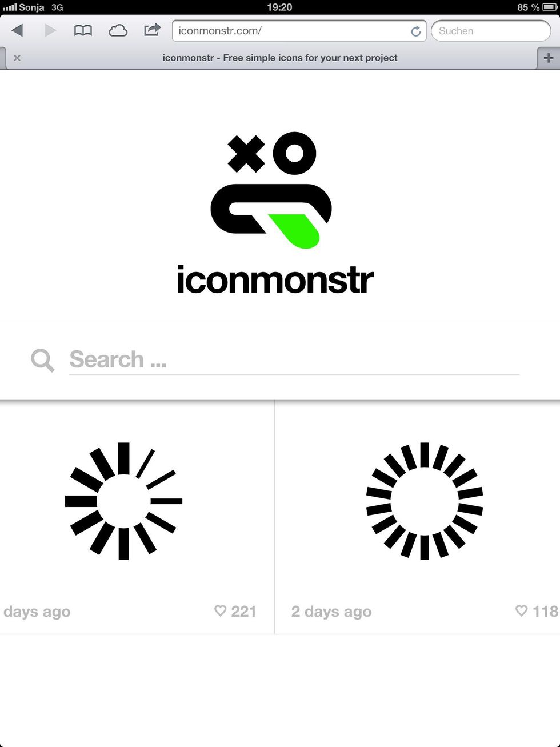
Task: Close the iconmonstr tab
Action: tap(17, 58)
